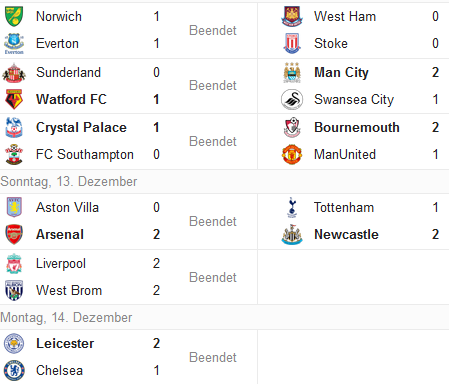The width and height of the screenshot is (449, 384).
Task: Open the Bournemouth team link
Action: (x=357, y=127)
